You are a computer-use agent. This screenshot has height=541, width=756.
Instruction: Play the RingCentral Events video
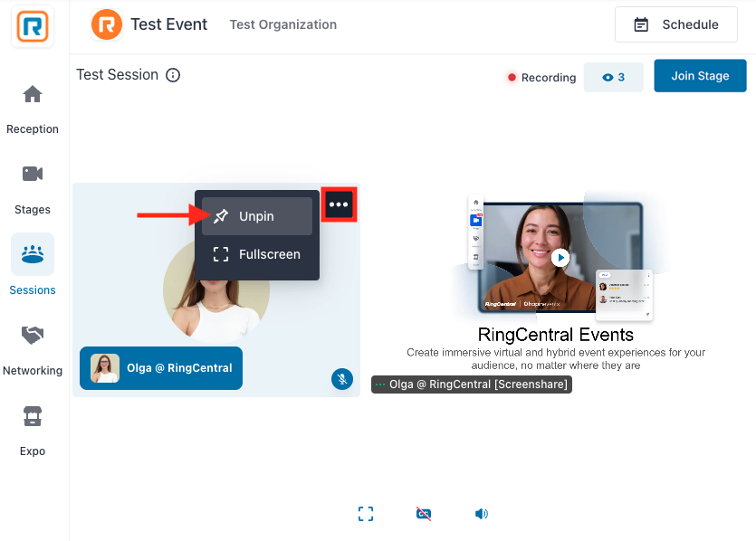(560, 258)
